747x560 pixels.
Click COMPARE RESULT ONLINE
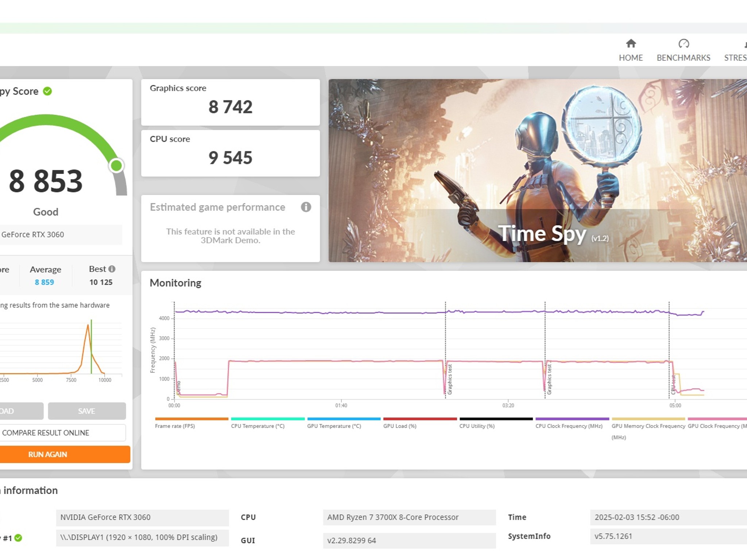pos(63,433)
